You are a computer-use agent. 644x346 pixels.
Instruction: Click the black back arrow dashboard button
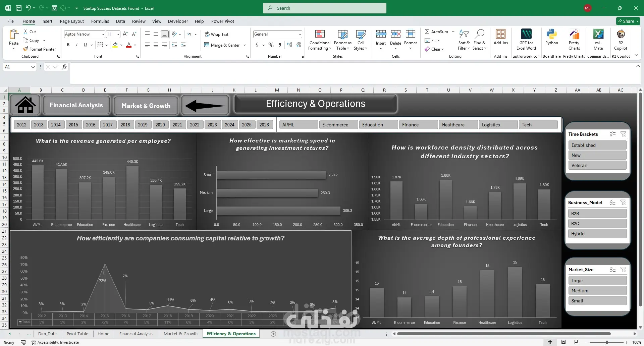pos(205,106)
